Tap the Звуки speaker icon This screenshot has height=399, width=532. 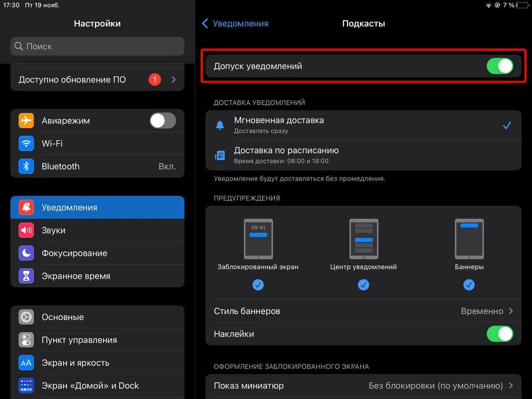26,230
